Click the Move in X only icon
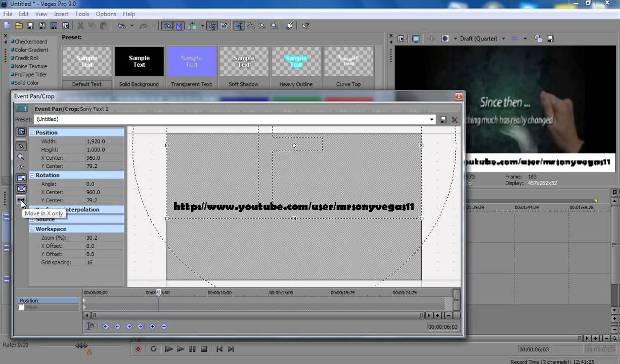Image resolution: width=620 pixels, height=364 pixels. 21,199
